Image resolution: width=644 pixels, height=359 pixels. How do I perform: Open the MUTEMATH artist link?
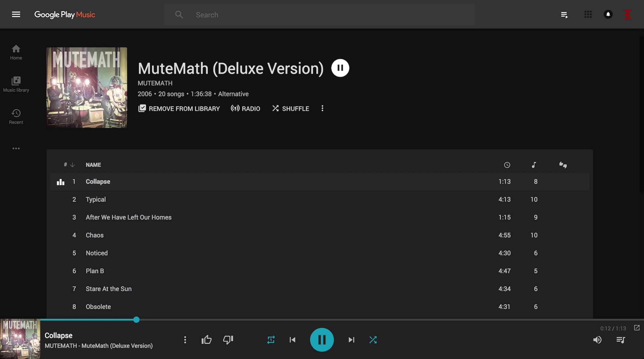tap(155, 83)
